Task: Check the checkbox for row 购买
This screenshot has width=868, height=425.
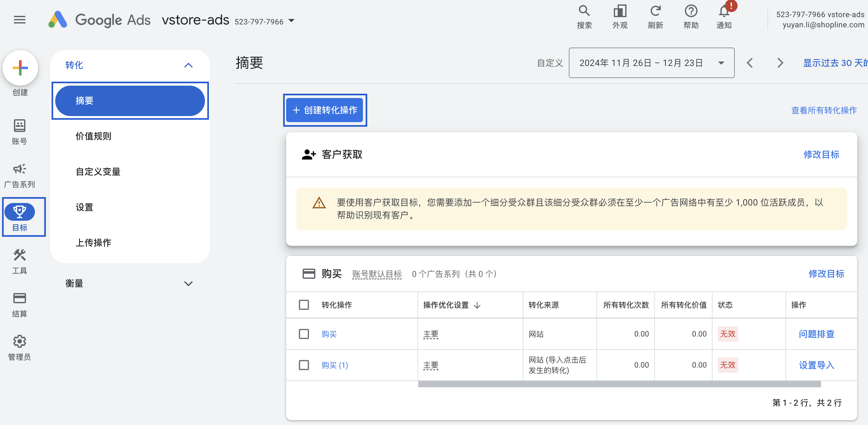Action: coord(304,334)
